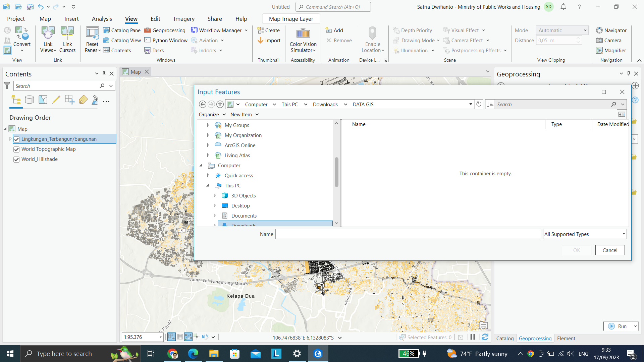Click Cancel in the Input Features dialog
Image resolution: width=644 pixels, height=362 pixels.
click(x=610, y=250)
